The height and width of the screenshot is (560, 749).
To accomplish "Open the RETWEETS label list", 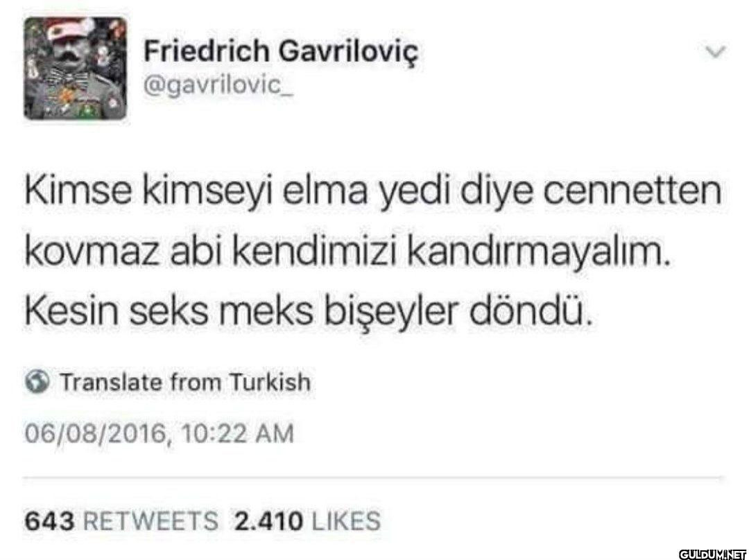I will click(x=153, y=520).
